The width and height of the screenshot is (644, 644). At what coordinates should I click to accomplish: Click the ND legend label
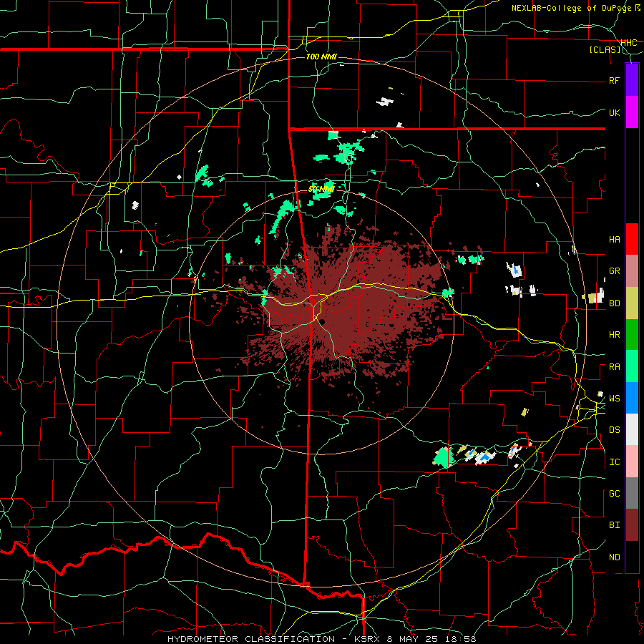615,557
